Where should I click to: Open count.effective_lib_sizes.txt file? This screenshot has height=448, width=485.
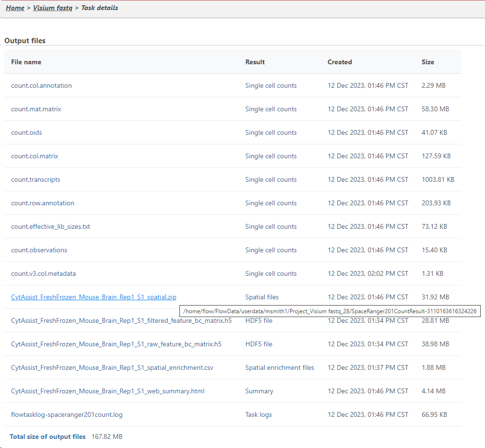point(50,226)
